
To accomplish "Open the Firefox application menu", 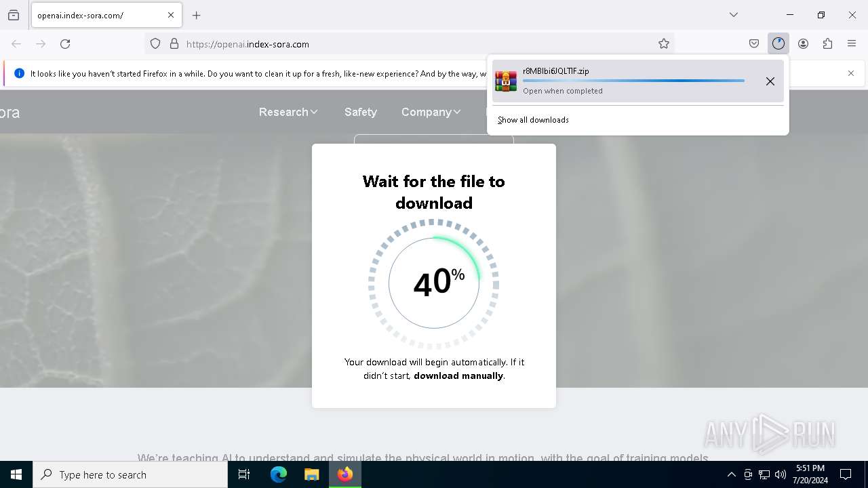I will pyautogui.click(x=852, y=44).
